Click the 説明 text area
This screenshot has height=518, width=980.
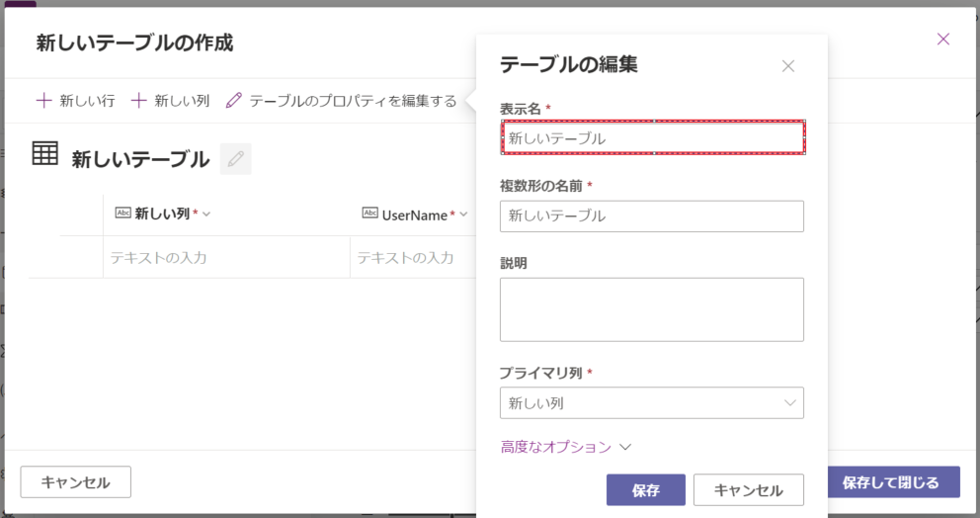(652, 309)
